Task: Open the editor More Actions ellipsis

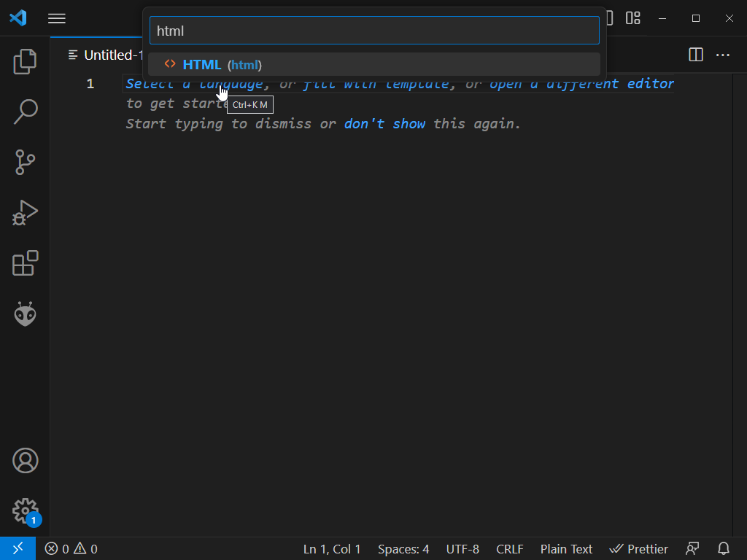Action: (723, 55)
